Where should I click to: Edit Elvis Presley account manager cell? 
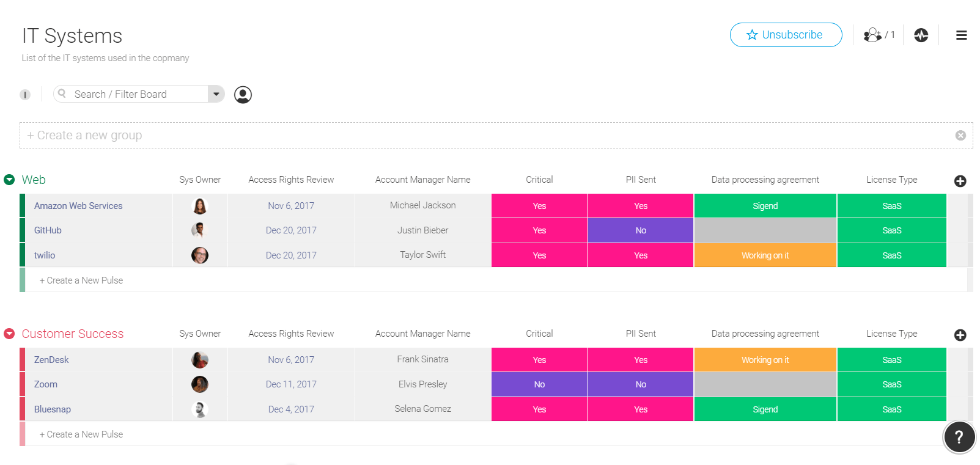[x=423, y=384]
